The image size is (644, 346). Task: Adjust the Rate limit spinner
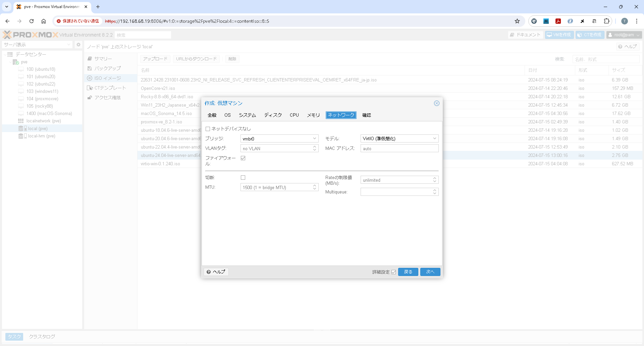pos(435,180)
